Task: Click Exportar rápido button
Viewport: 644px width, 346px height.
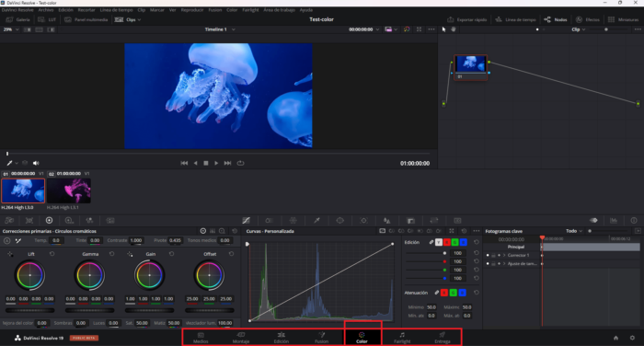Action: coord(466,19)
